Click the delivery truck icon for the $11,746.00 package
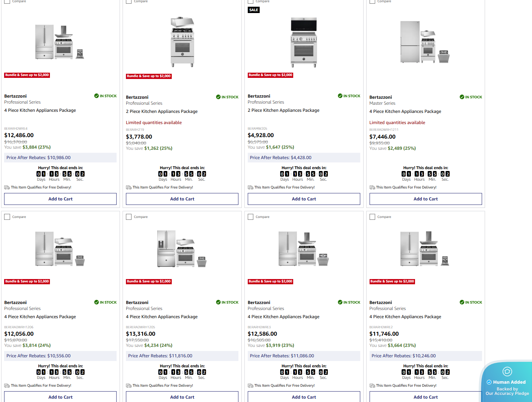This screenshot has width=532, height=402. point(372,386)
